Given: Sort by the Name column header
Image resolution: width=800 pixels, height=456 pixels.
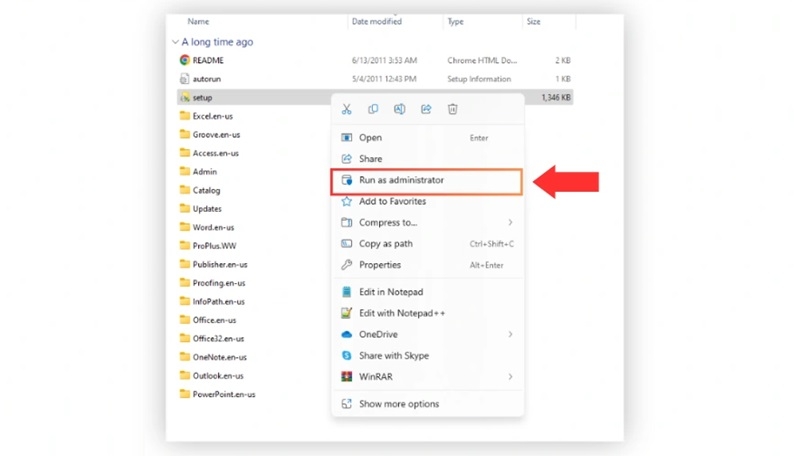Looking at the screenshot, I should [x=198, y=21].
